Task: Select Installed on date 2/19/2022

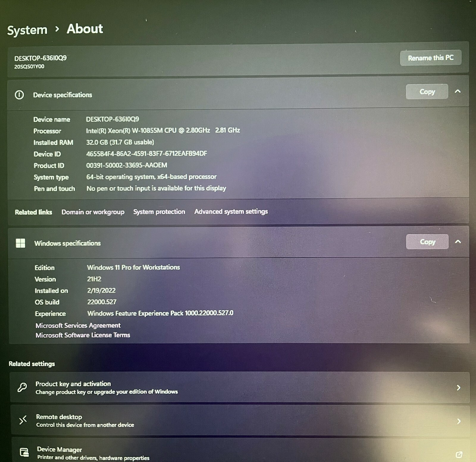Action: point(101,290)
